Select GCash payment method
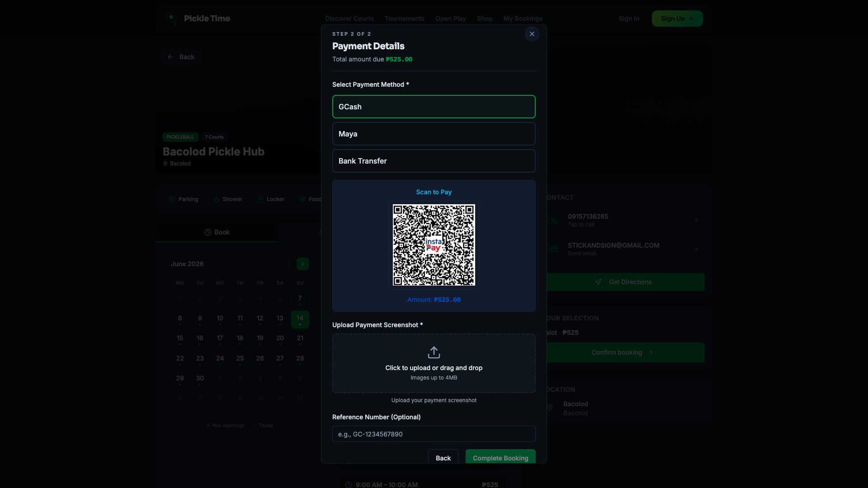868x488 pixels. pyautogui.click(x=434, y=107)
